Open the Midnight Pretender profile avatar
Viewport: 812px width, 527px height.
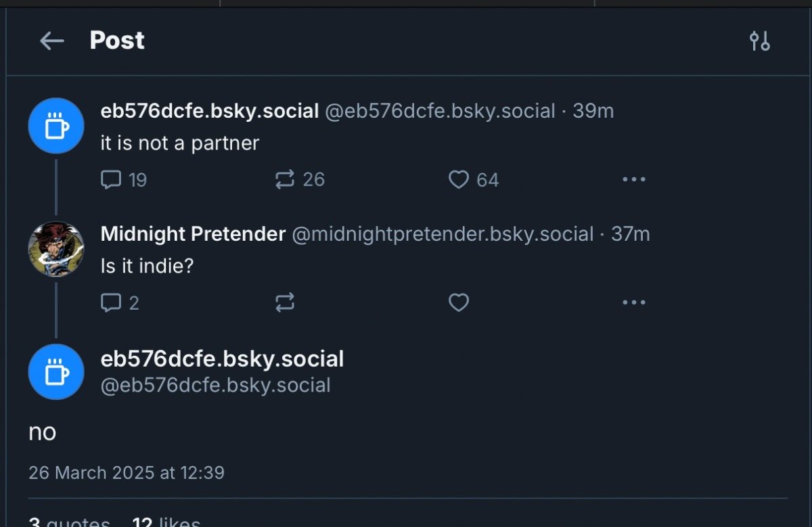tap(56, 249)
